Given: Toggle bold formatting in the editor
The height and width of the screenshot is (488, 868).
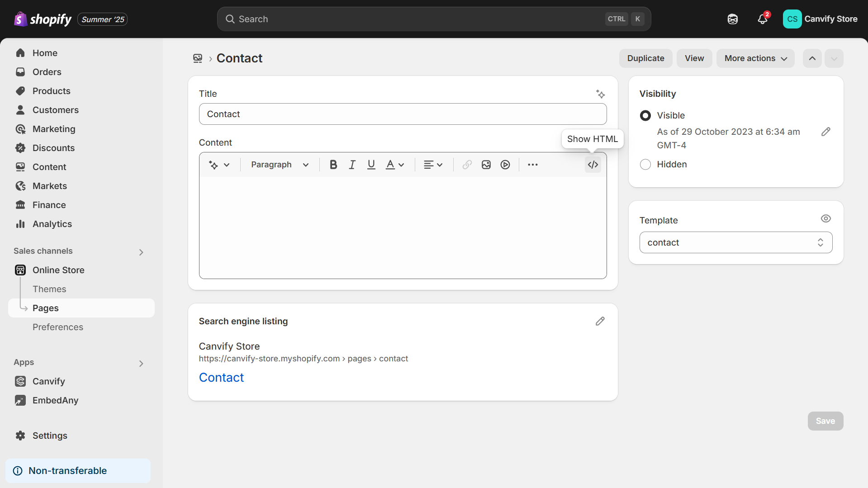Looking at the screenshot, I should coord(333,165).
